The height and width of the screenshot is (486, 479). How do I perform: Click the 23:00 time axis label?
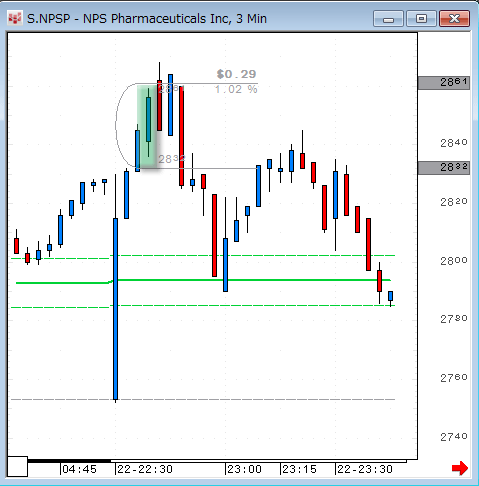tap(244, 469)
